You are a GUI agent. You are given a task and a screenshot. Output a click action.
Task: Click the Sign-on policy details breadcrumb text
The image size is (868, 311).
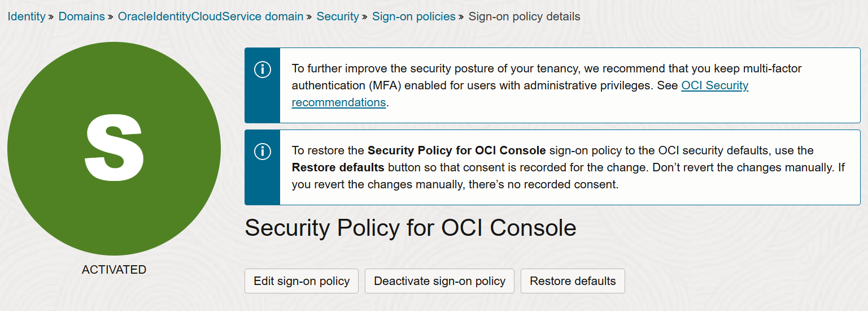(525, 16)
